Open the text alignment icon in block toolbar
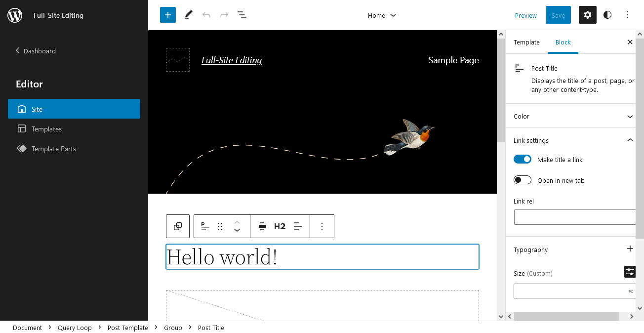This screenshot has width=644, height=333. click(x=297, y=226)
